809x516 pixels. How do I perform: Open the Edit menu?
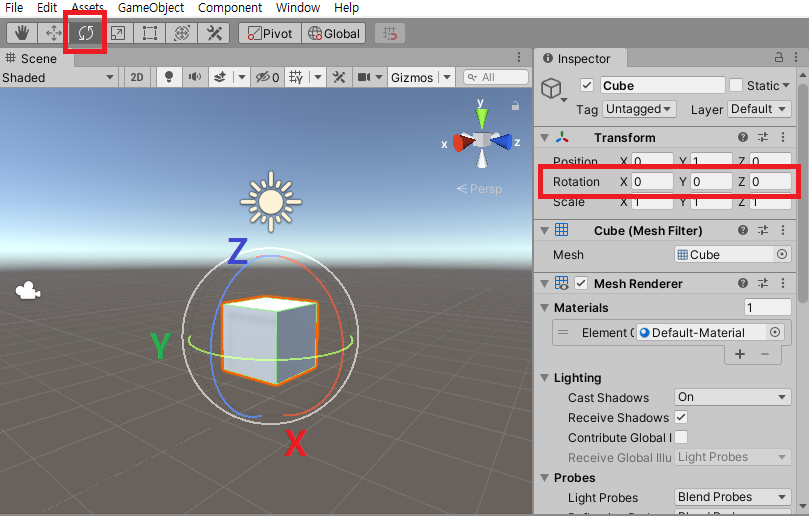click(x=47, y=8)
